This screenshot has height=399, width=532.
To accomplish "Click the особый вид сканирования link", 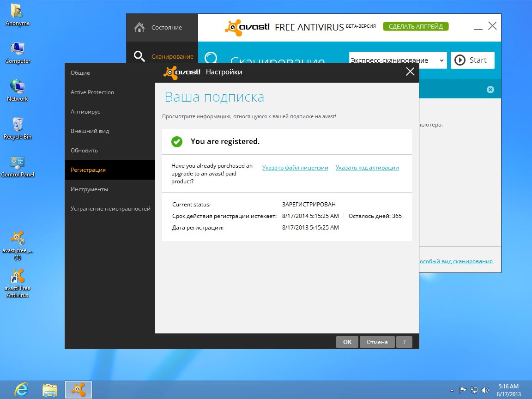I will click(456, 261).
